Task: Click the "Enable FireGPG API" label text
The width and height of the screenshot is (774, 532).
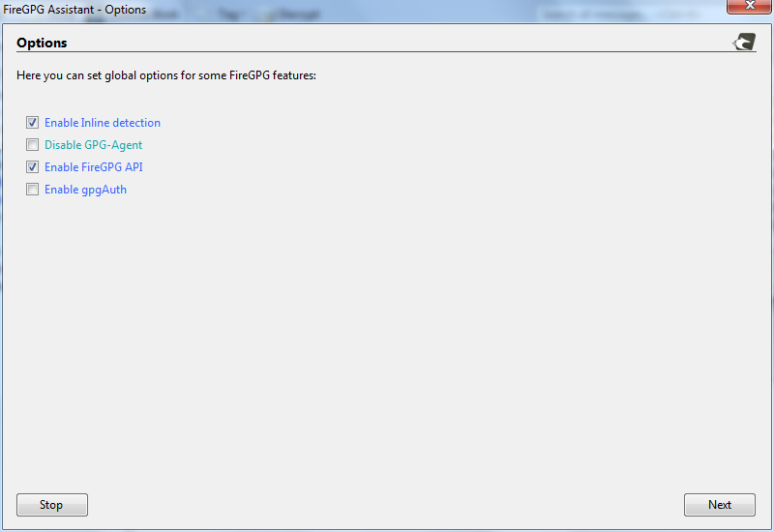Action: coord(94,167)
